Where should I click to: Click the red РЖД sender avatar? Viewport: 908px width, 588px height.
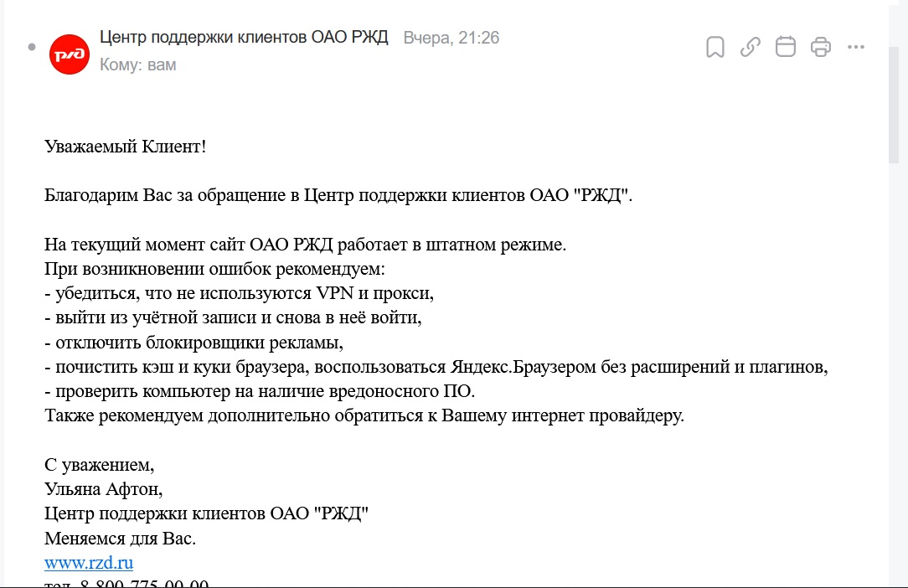(x=70, y=54)
